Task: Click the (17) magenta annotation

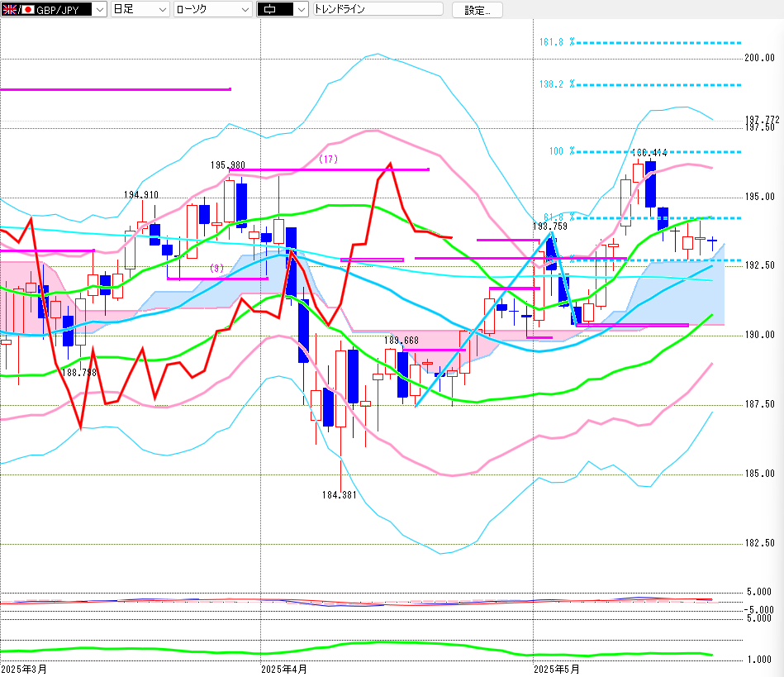Action: pyautogui.click(x=329, y=159)
